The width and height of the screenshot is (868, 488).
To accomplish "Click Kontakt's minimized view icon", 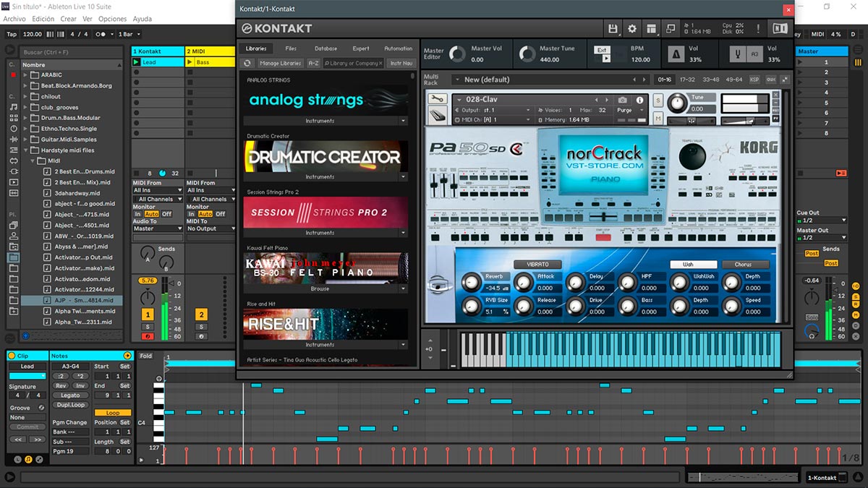I will [671, 28].
